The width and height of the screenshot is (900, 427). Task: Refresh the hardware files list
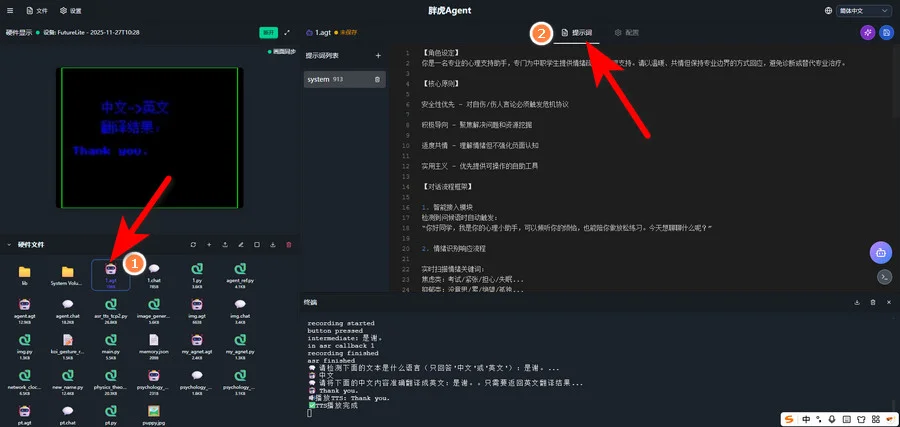(x=193, y=244)
